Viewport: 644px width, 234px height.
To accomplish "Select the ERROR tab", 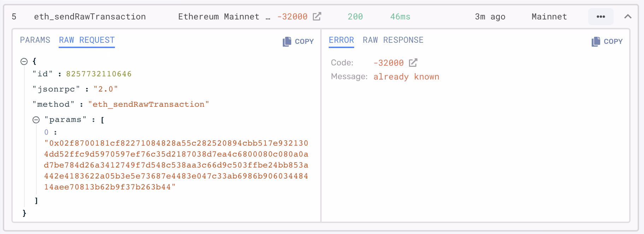I will coord(341,40).
